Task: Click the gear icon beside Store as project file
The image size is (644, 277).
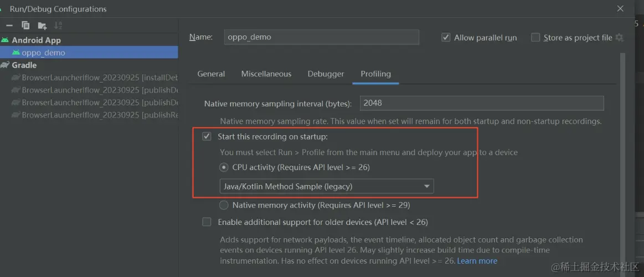Action: click(620, 38)
